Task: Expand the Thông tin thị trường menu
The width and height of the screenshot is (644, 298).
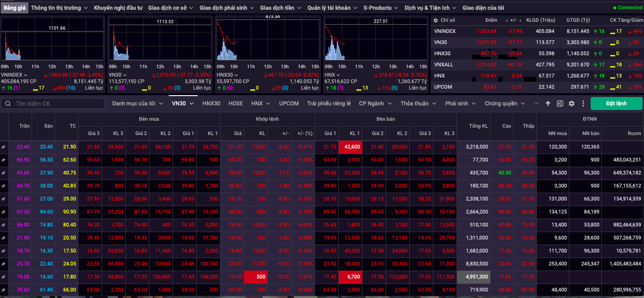Action: (59, 8)
